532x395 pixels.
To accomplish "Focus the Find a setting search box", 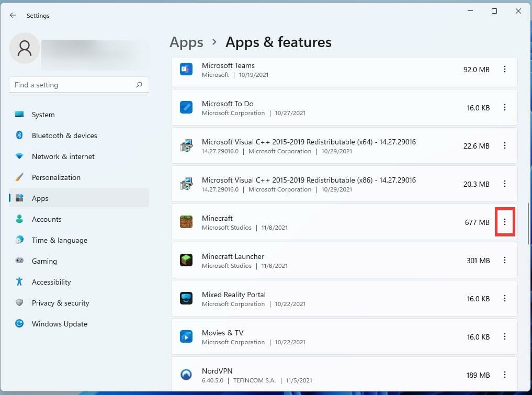I will click(78, 85).
